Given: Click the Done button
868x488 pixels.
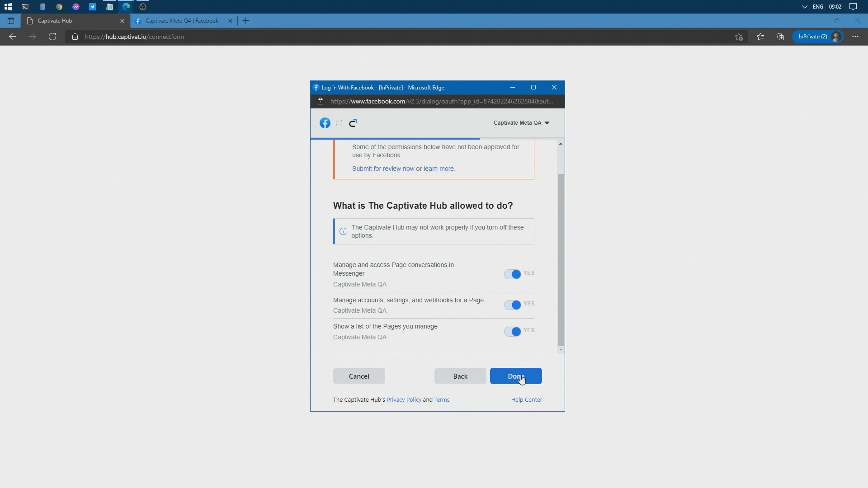Looking at the screenshot, I should pyautogui.click(x=515, y=376).
